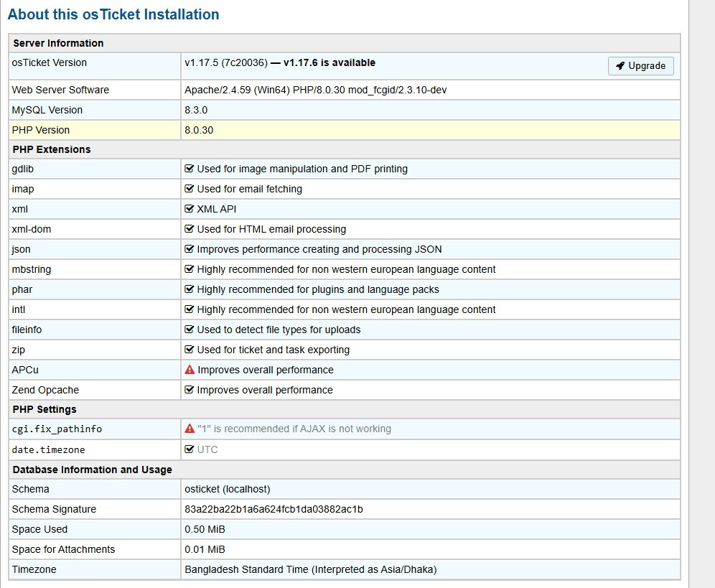Click the date.timezone UTC check icon
The height and width of the screenshot is (588, 715).
190,449
